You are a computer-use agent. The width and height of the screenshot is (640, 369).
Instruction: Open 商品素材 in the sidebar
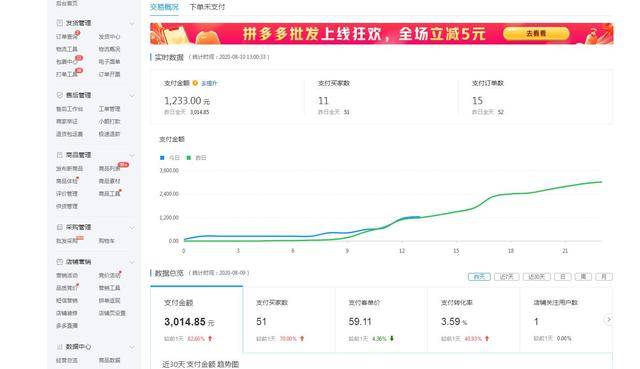(109, 181)
